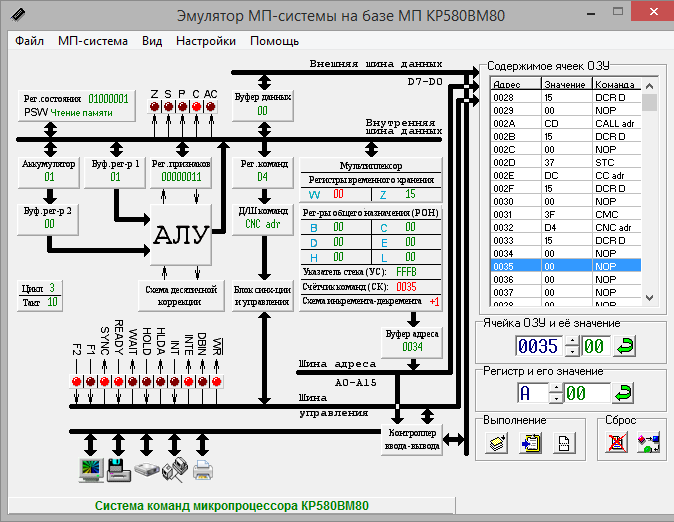
Task: Click the Адрес column header
Action: (x=516, y=84)
